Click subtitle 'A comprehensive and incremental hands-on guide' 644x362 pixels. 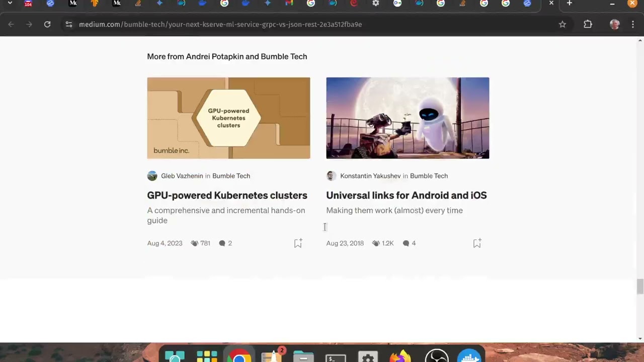coord(226,215)
